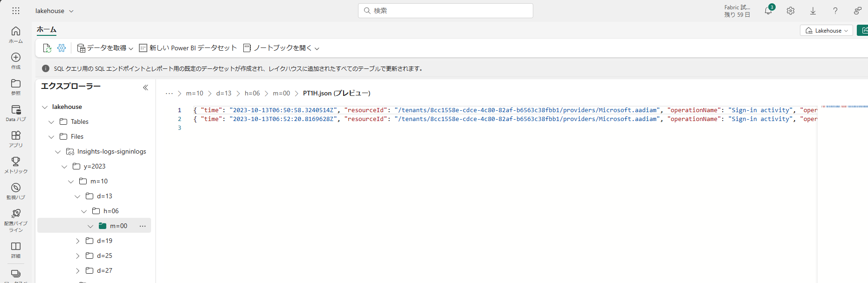868x283 pixels.
Task: Expand the d=27 folder
Action: pyautogui.click(x=77, y=271)
